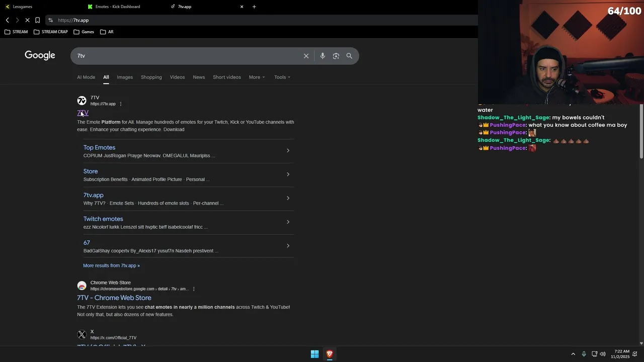Open the Twitch emotes link
Viewport: 644px width, 362px height.
pos(103,219)
